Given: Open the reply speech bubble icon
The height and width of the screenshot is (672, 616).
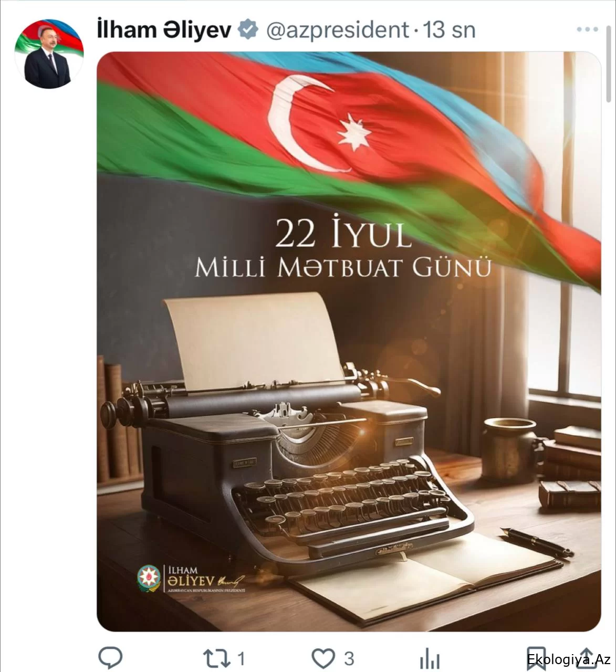Looking at the screenshot, I should pos(111,657).
